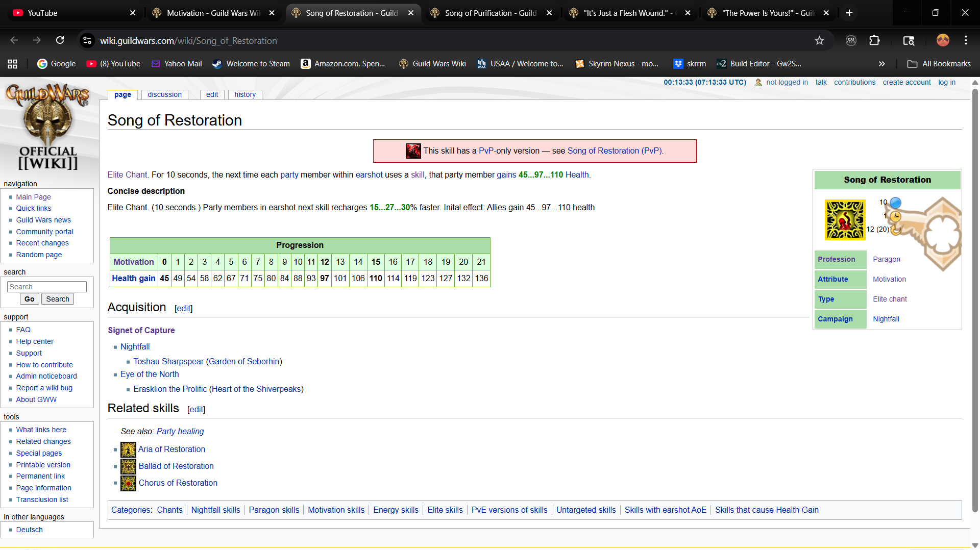
Task: Open Chrome's three-dot menu
Action: coord(966,40)
